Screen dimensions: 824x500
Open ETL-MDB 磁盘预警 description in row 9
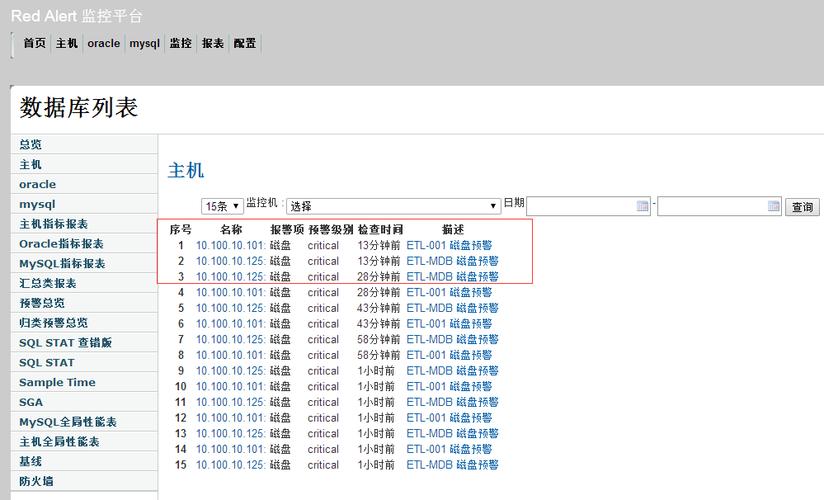(x=452, y=371)
